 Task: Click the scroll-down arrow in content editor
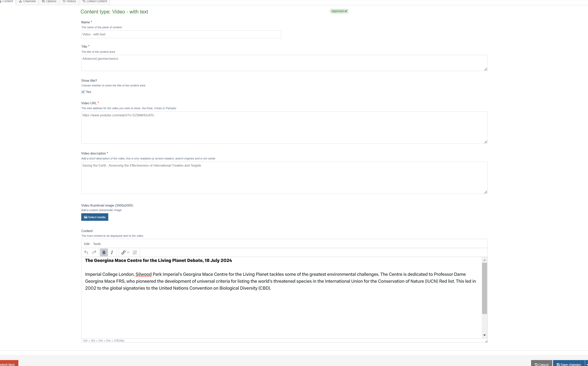(484, 335)
